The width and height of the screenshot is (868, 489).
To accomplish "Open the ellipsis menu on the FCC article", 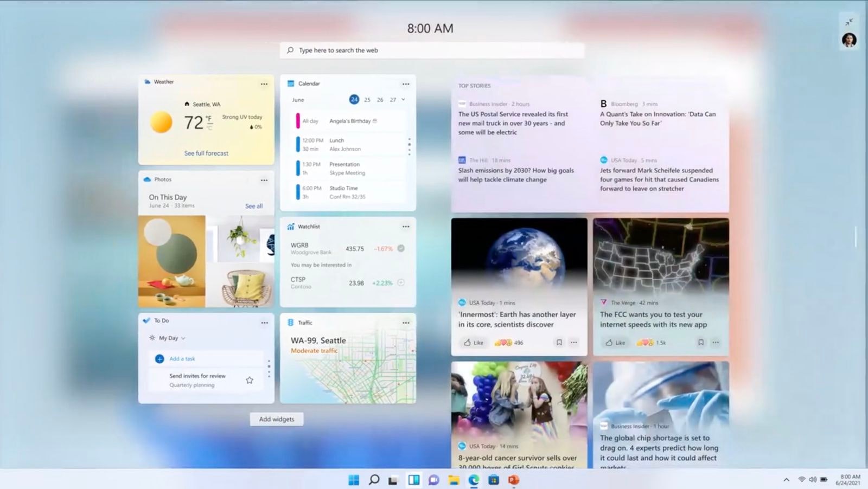I will tap(716, 342).
